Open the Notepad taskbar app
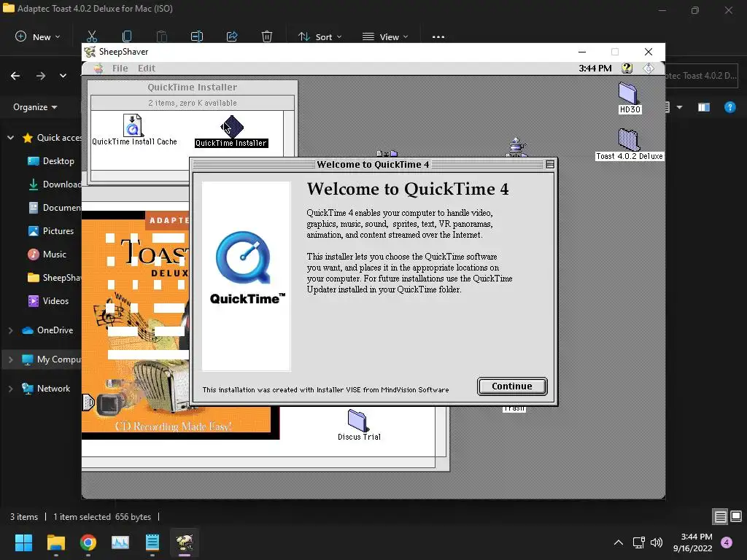Viewport: 747px width, 560px height. click(x=152, y=542)
